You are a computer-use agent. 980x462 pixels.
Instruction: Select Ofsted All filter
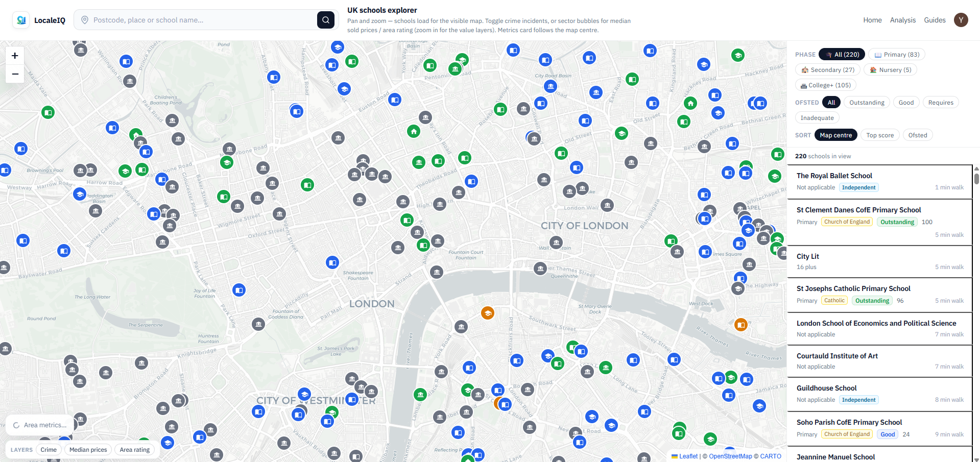pyautogui.click(x=831, y=103)
